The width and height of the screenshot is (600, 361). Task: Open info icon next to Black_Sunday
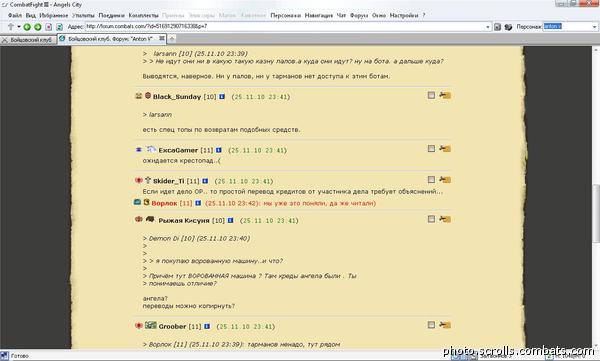pyautogui.click(x=222, y=97)
